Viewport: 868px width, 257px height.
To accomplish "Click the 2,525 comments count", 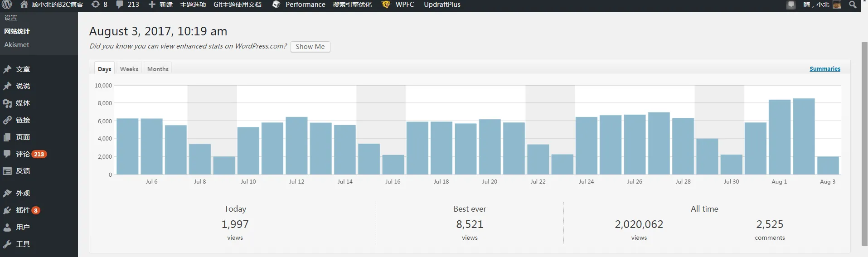I will tap(770, 224).
